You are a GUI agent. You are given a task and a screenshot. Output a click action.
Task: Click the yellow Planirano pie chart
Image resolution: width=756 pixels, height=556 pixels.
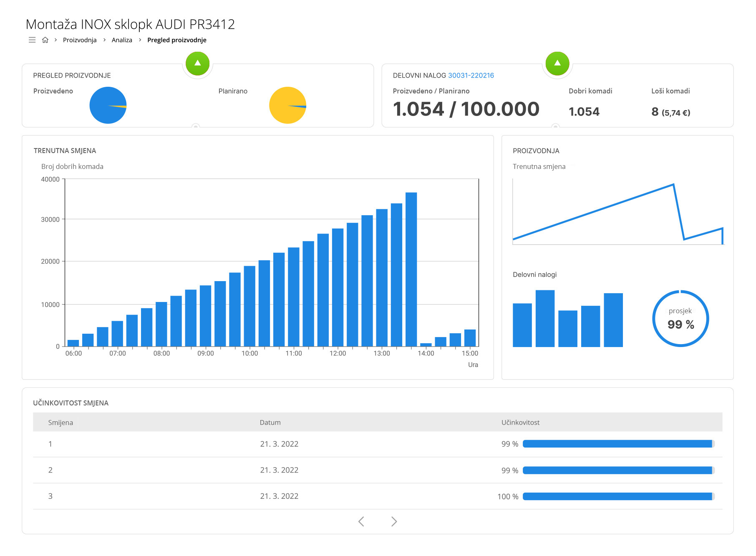tap(287, 105)
